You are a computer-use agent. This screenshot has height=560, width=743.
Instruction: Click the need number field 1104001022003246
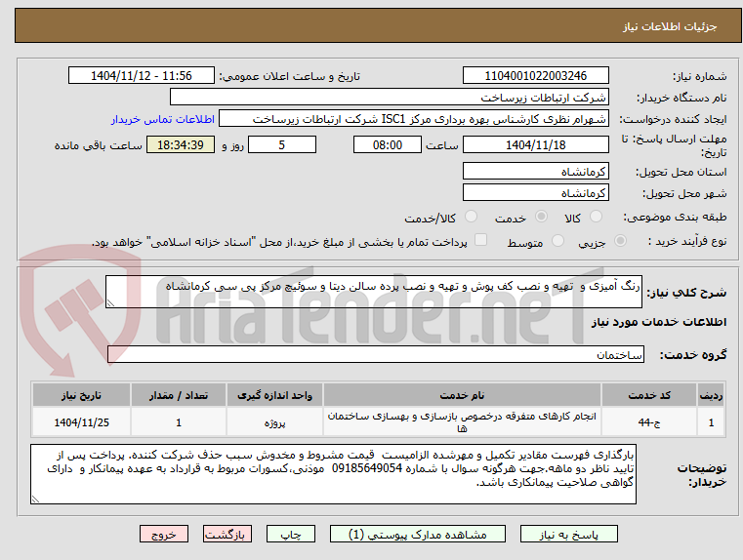point(535,76)
